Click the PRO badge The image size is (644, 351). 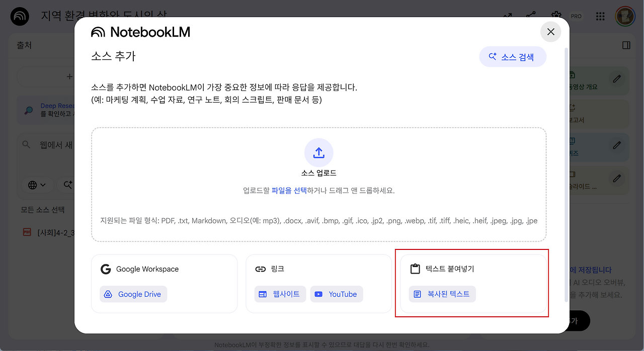[577, 16]
